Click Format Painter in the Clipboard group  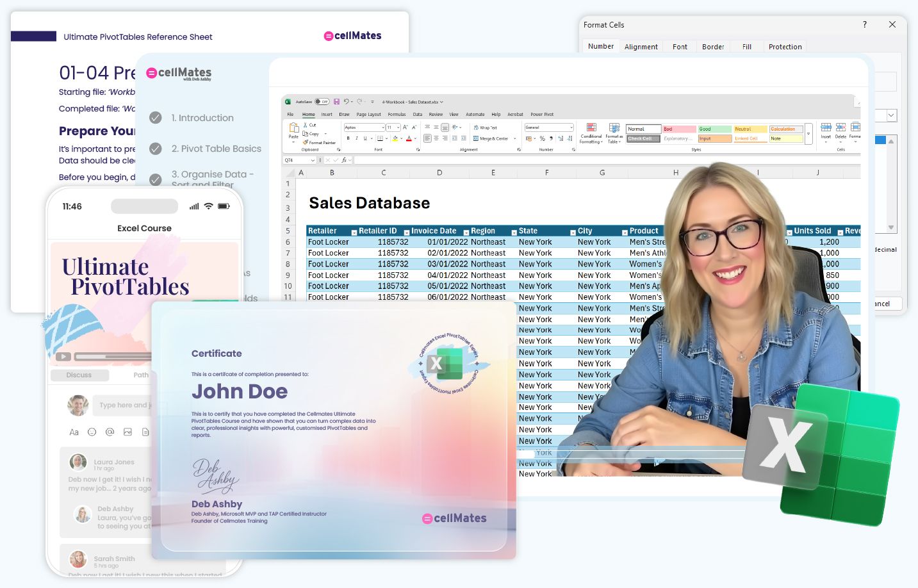coord(319,143)
